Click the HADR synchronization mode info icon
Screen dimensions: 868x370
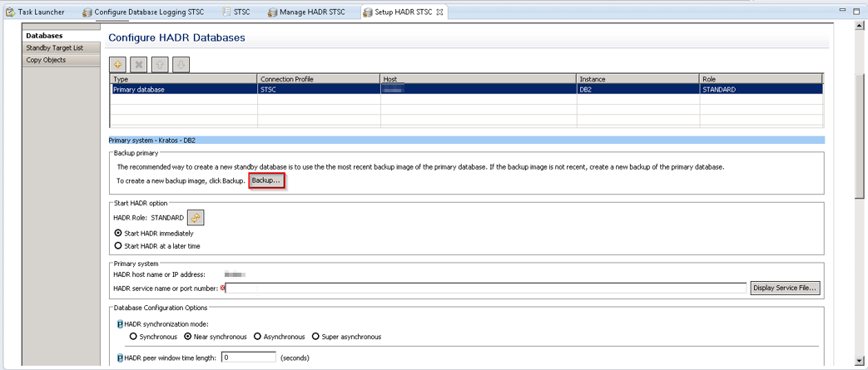[120, 323]
